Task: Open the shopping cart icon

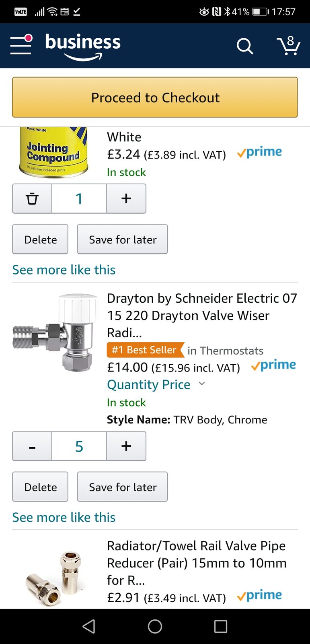Action: (x=288, y=46)
